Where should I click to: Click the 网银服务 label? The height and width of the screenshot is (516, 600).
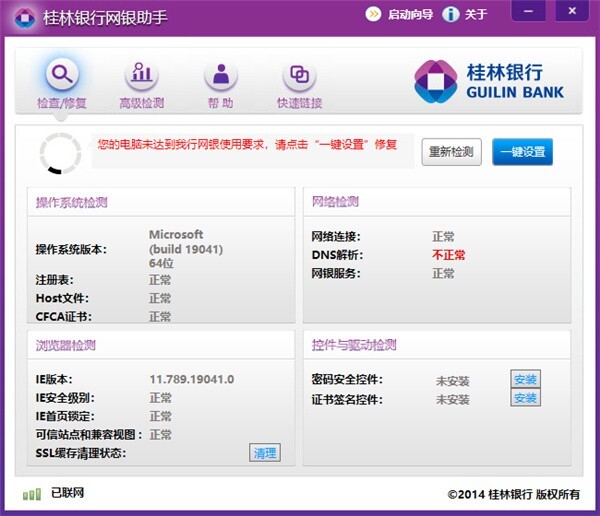336,273
